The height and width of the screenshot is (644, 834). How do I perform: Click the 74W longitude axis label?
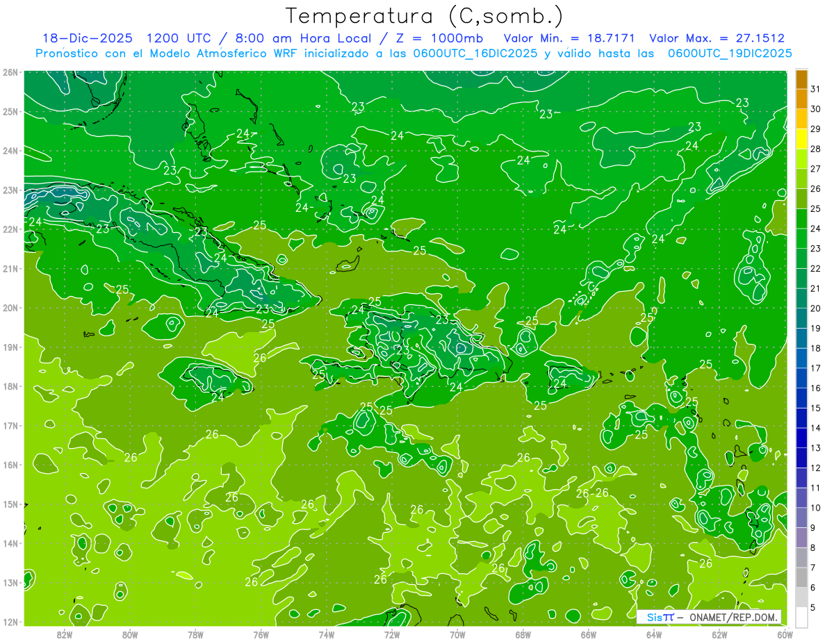tap(326, 634)
